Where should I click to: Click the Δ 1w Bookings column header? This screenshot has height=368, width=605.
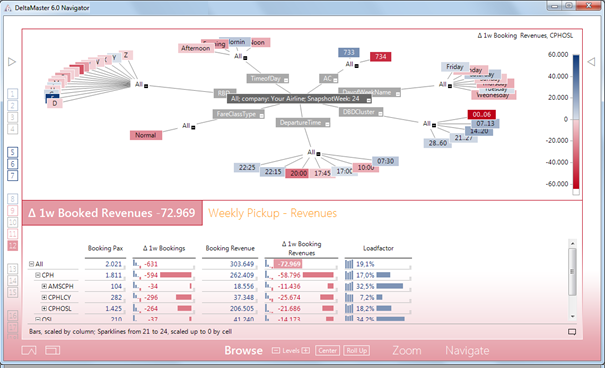[164, 248]
